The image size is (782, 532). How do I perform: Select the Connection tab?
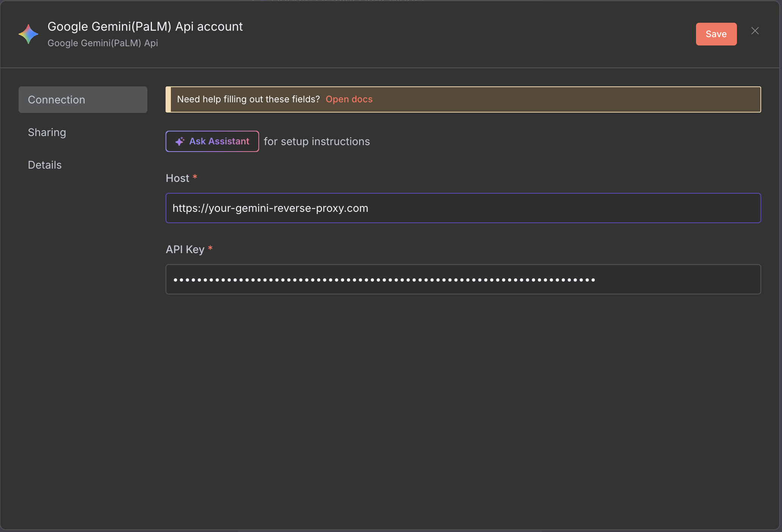(83, 100)
